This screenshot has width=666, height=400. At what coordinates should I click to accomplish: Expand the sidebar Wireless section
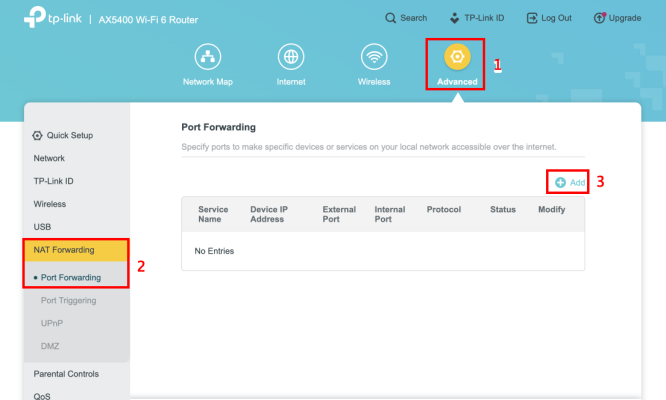point(50,204)
